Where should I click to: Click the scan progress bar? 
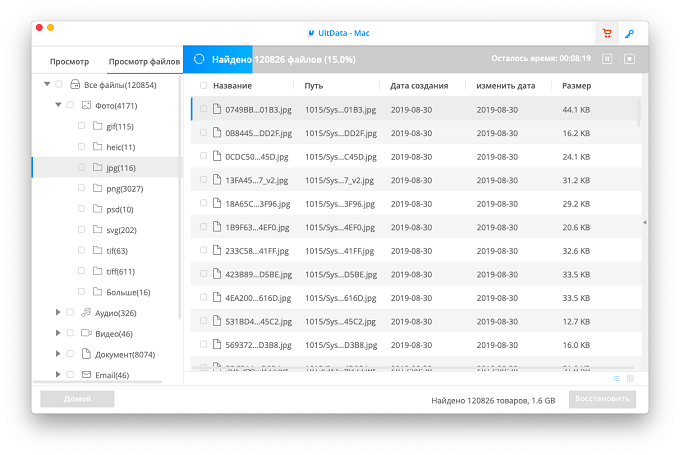point(415,59)
